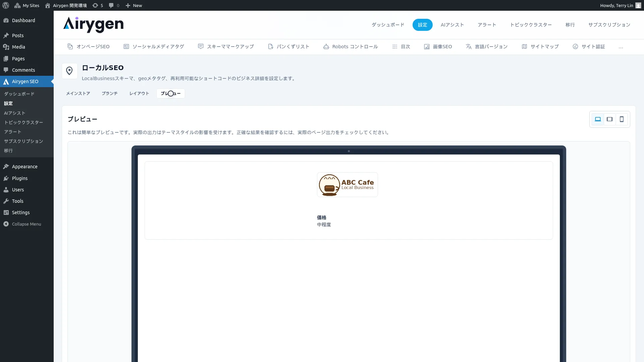Switch to the メインストア tab
The width and height of the screenshot is (644, 362).
pos(78,94)
